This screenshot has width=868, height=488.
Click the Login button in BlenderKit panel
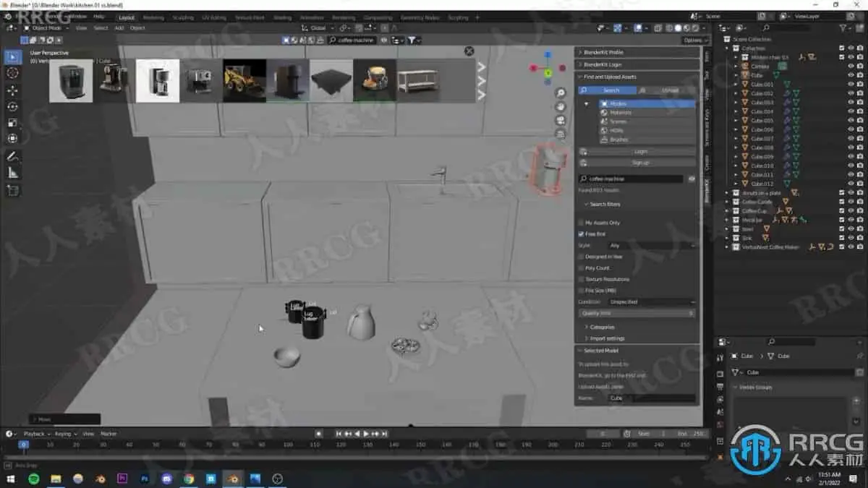click(640, 150)
